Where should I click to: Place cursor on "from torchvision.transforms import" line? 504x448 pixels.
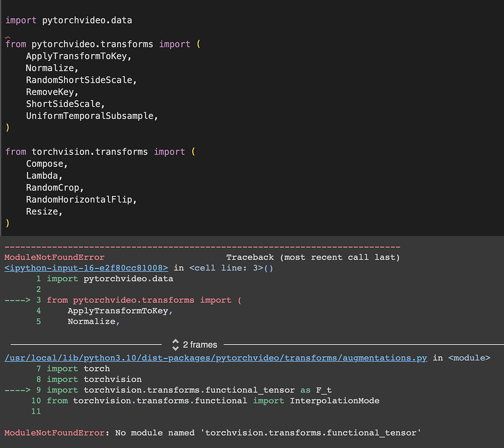coord(96,152)
